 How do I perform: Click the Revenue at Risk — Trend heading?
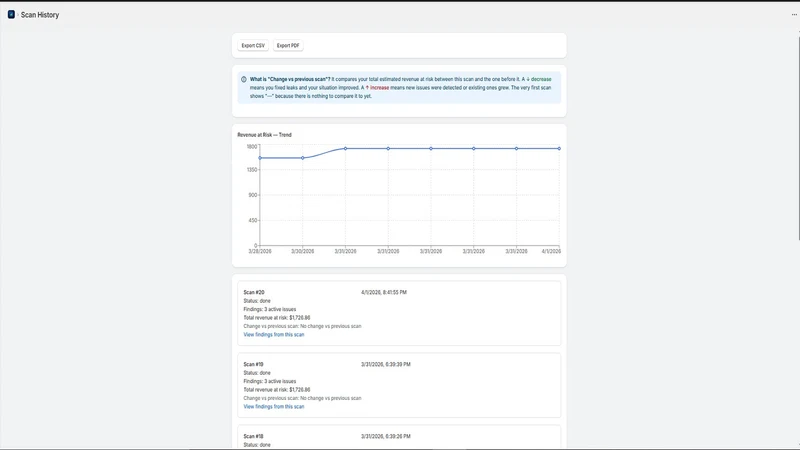click(264, 135)
